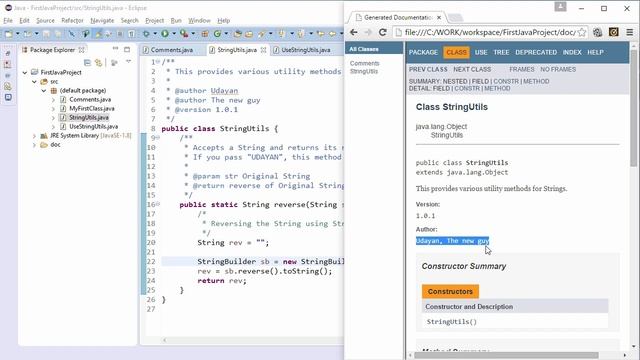Click the dark orange-circle extension icon in Chrome
Viewport: 640px width, 360px height.
click(x=613, y=32)
